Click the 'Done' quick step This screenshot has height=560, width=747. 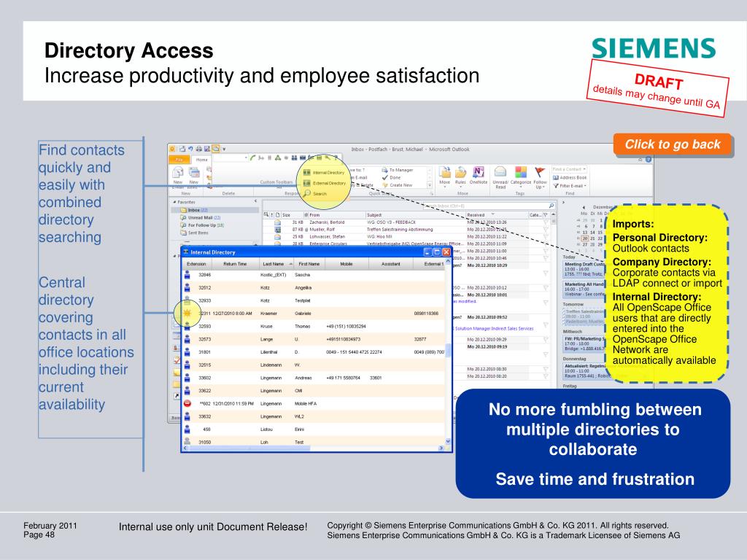point(392,178)
